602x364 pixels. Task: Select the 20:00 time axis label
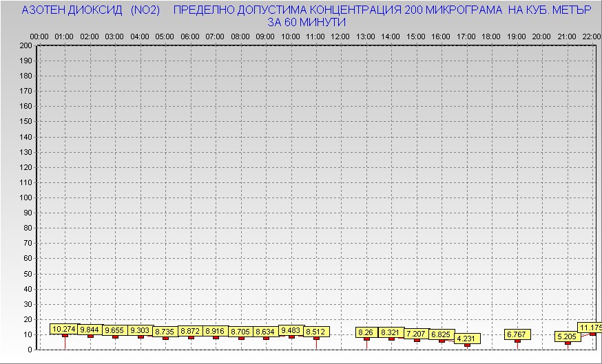[541, 36]
